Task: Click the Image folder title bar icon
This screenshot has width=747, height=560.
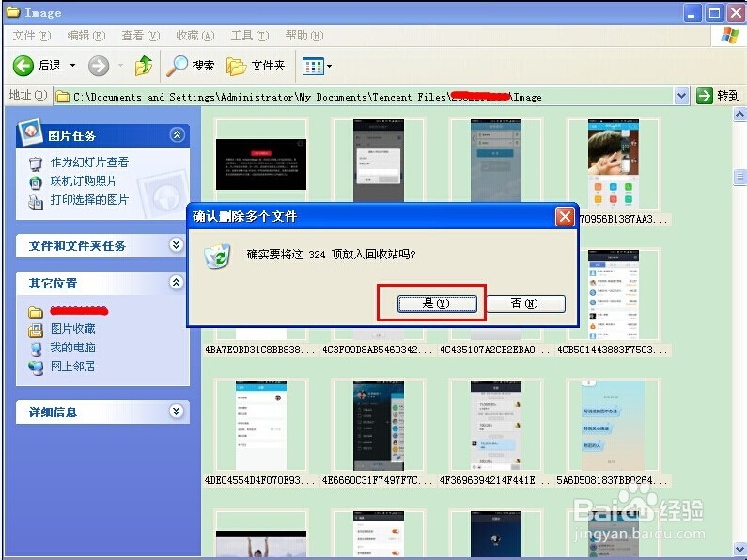Action: coord(13,11)
